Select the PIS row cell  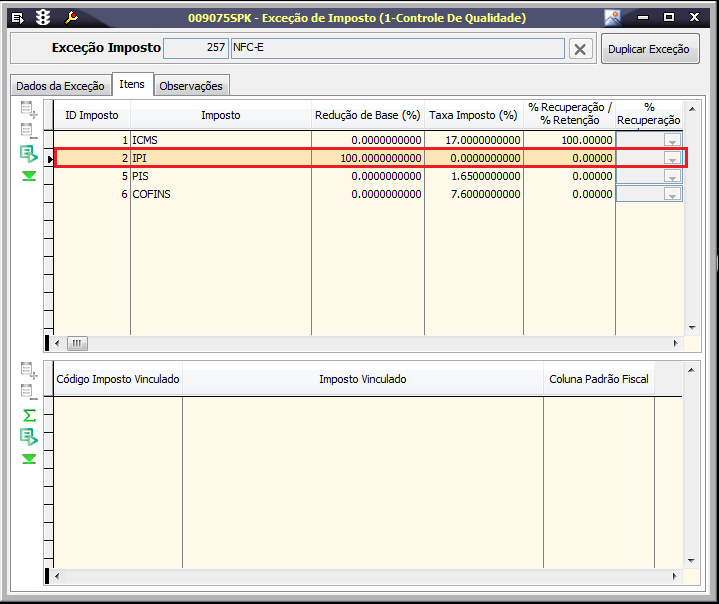[221, 176]
